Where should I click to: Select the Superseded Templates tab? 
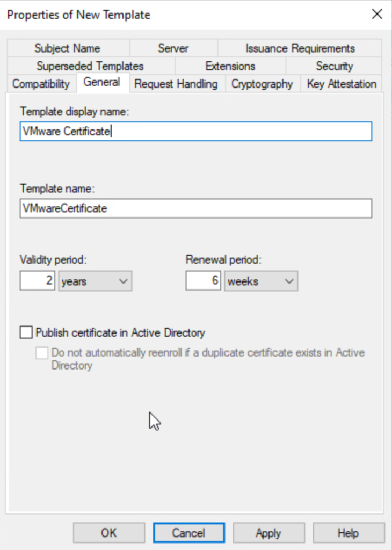click(x=90, y=66)
